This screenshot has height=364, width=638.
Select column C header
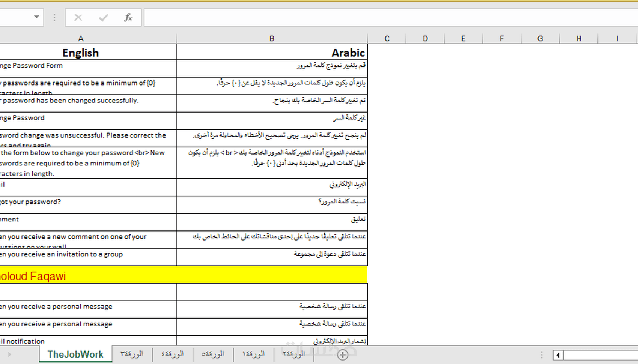(x=387, y=39)
